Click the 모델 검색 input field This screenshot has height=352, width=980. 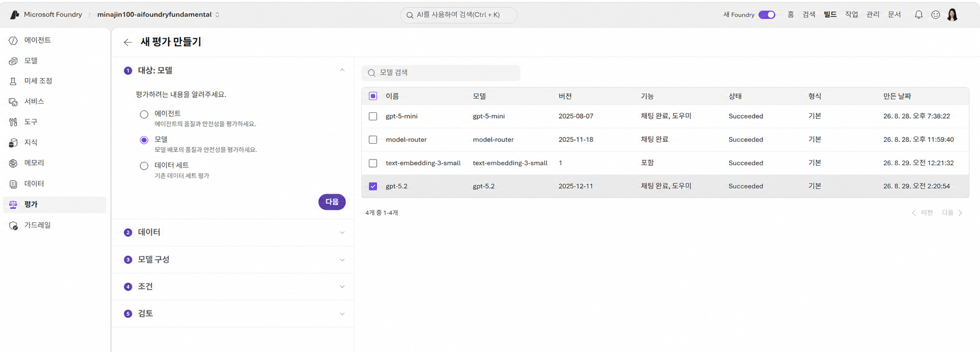pyautogui.click(x=441, y=73)
